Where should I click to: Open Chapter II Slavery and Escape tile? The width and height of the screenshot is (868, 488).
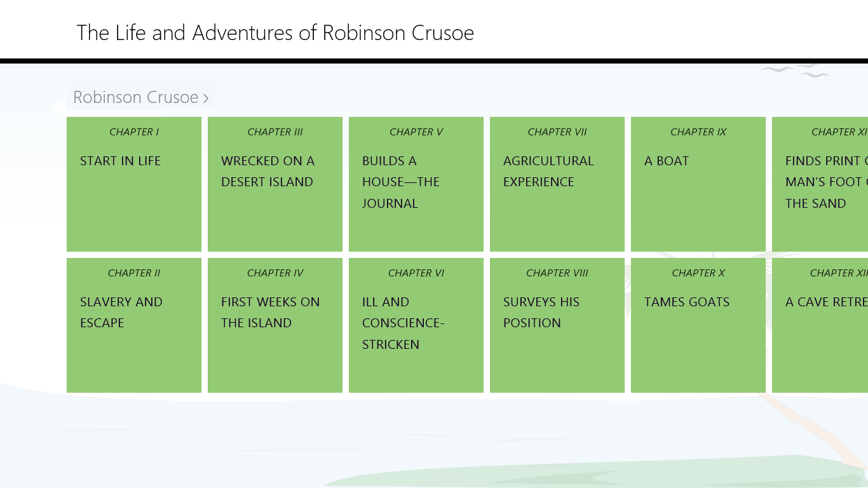pyautogui.click(x=134, y=325)
